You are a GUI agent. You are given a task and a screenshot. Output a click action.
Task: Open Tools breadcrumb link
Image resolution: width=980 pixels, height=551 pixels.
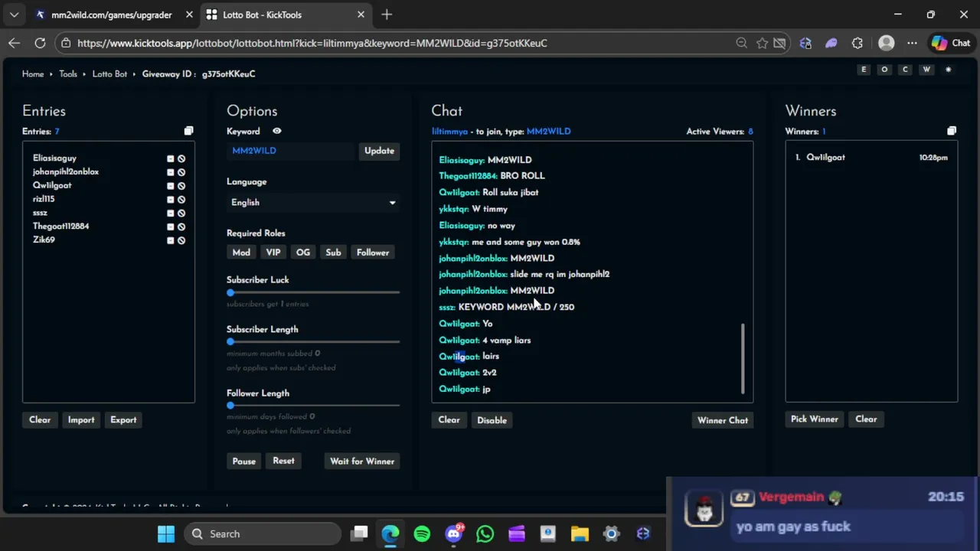click(x=68, y=74)
